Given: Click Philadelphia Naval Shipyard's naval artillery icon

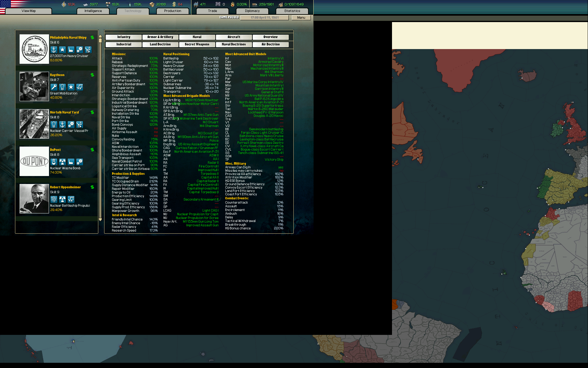Looking at the screenshot, I should [88, 50].
